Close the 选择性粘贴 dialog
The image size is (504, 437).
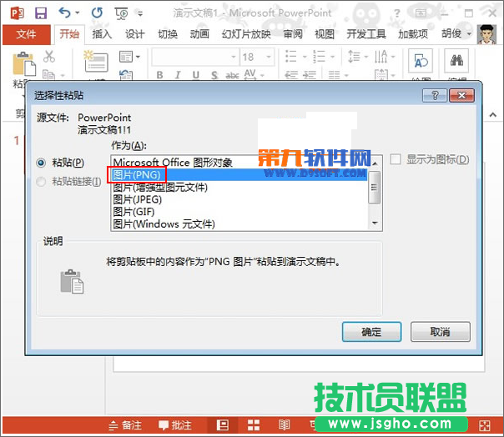click(461, 95)
